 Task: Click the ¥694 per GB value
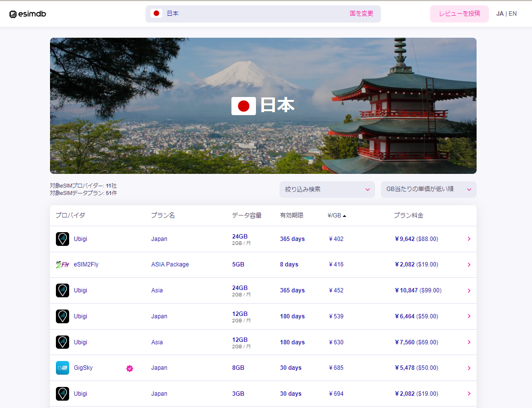coord(336,394)
